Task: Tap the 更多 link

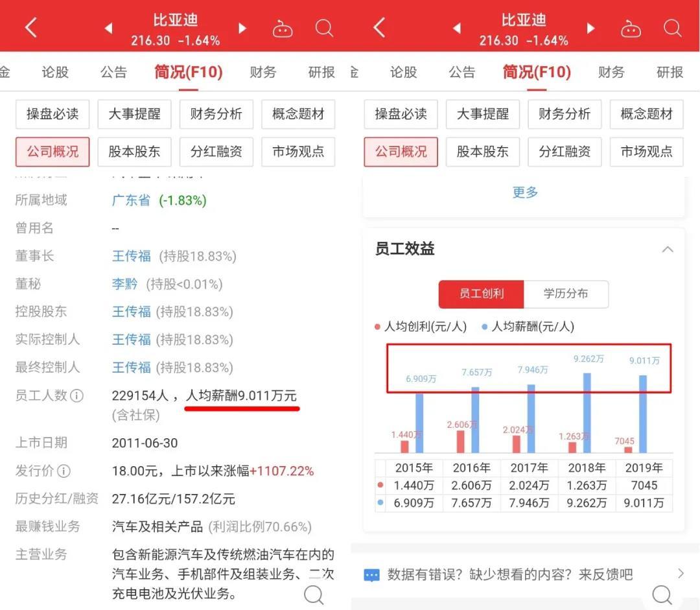Action: click(525, 193)
